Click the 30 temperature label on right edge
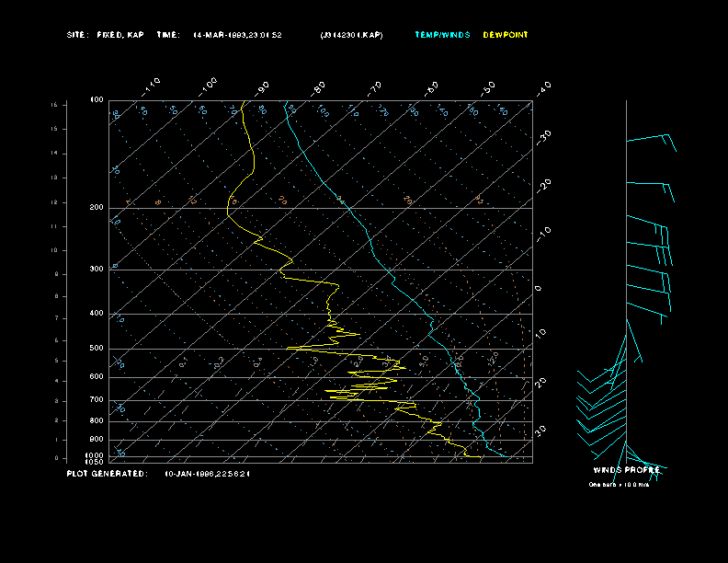This screenshot has height=563, width=728. (x=540, y=431)
